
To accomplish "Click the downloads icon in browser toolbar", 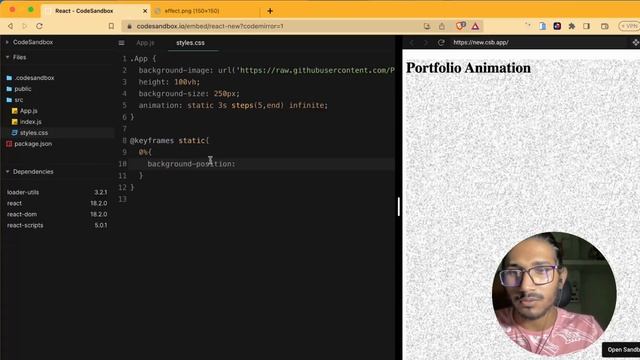I will (x=427, y=26).
